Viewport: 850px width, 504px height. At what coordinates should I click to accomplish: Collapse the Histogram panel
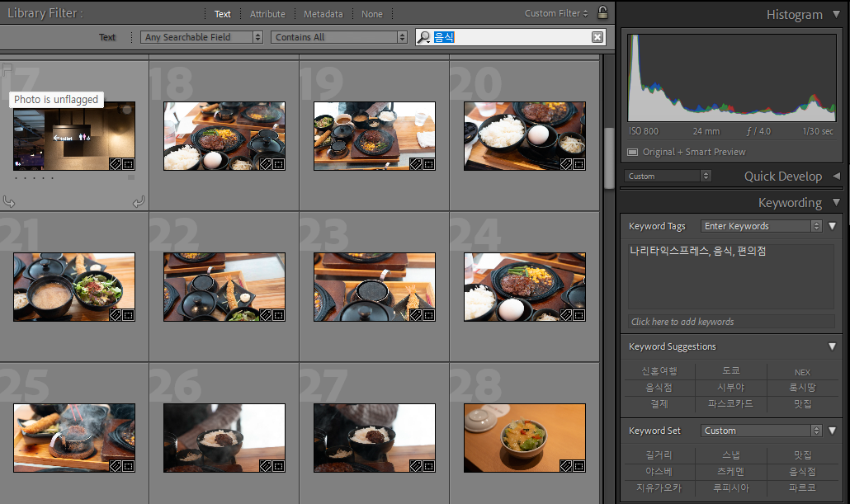click(837, 14)
